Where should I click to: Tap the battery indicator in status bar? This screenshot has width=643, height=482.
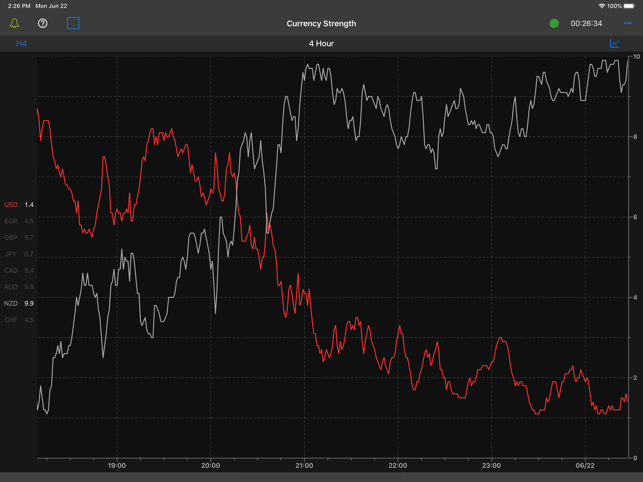pyautogui.click(x=629, y=6)
